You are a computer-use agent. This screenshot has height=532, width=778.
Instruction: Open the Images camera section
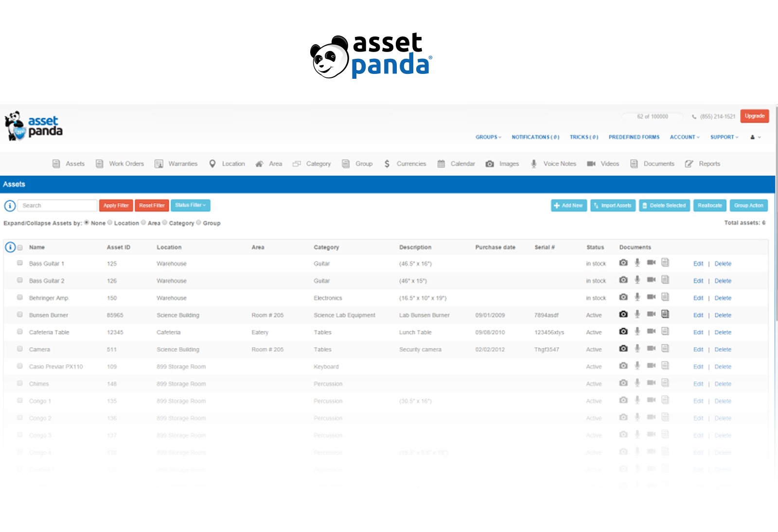click(502, 164)
